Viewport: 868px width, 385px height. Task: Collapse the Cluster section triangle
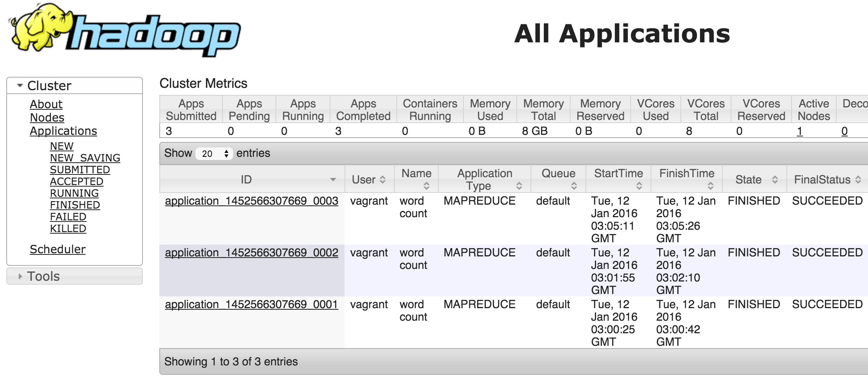pyautogui.click(x=20, y=85)
